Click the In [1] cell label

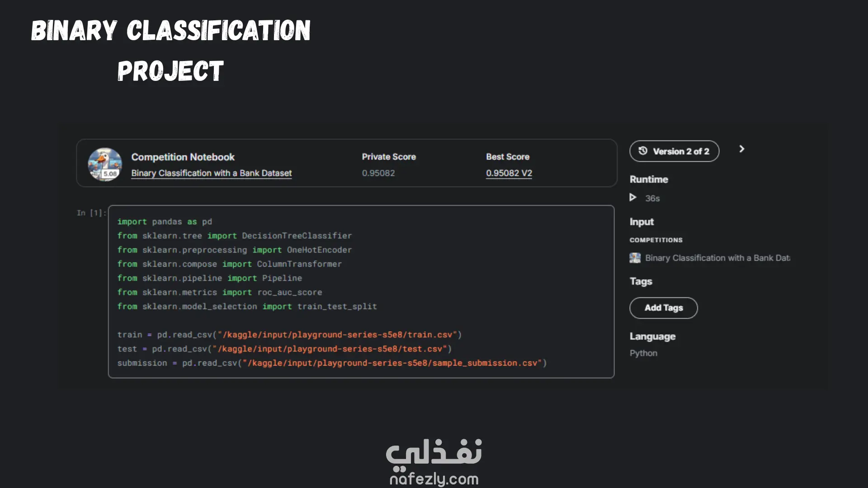[x=91, y=213]
